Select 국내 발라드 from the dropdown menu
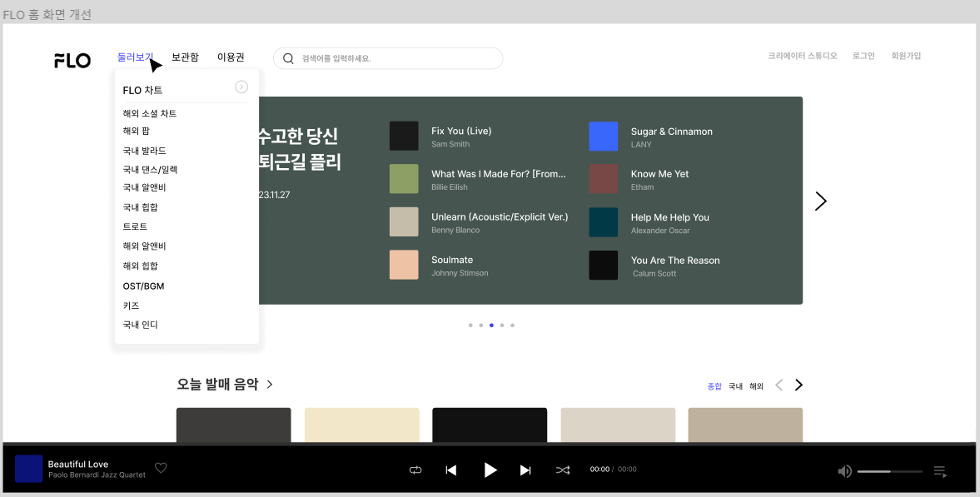Screen dimensions: 980x497 pyautogui.click(x=144, y=151)
